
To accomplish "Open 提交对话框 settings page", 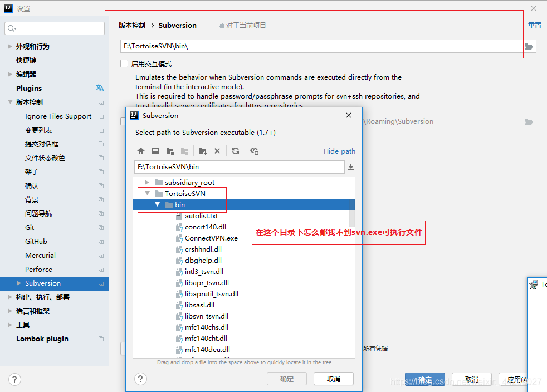I will click(x=42, y=144).
